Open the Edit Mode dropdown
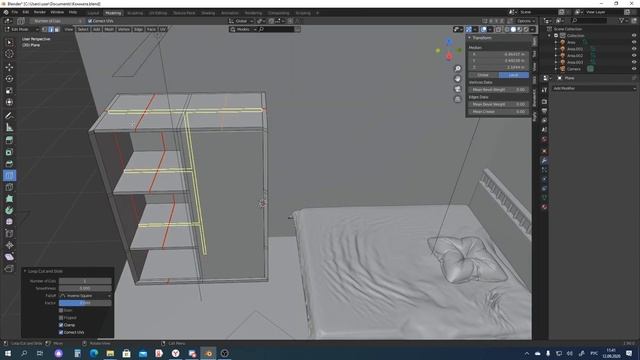 tap(22, 29)
